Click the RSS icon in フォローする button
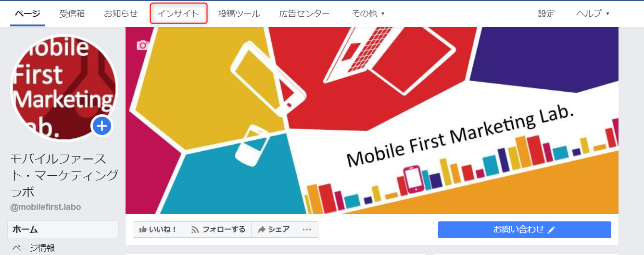 pos(195,230)
